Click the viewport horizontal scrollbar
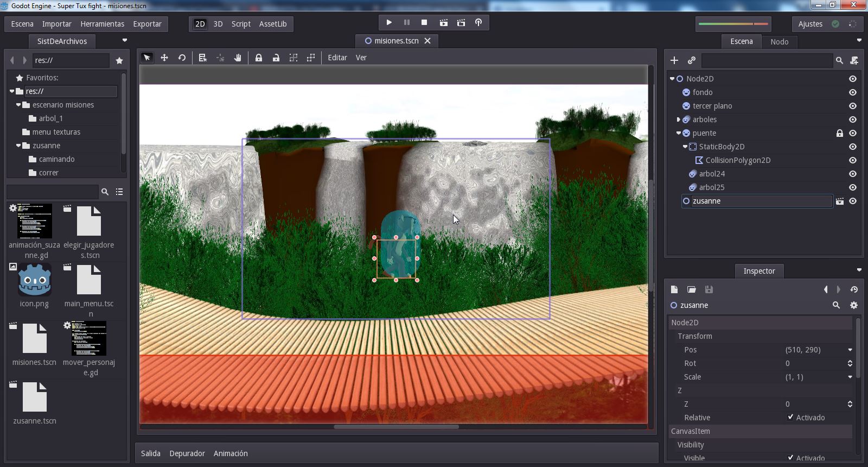 [396, 427]
